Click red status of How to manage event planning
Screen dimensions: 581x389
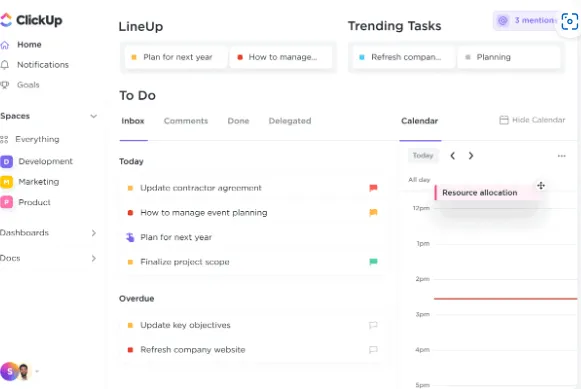(130, 213)
